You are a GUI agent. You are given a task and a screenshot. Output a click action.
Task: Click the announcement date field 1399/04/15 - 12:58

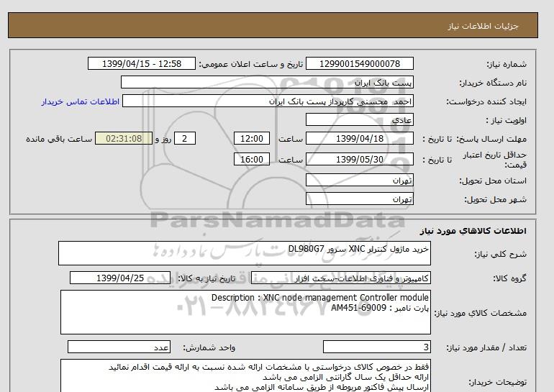point(141,64)
